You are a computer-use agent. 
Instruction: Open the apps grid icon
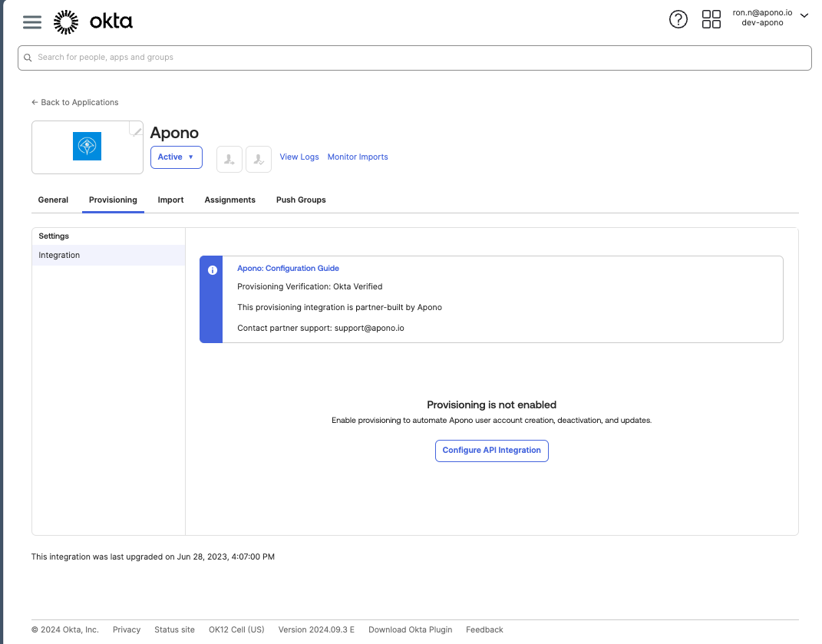point(711,20)
